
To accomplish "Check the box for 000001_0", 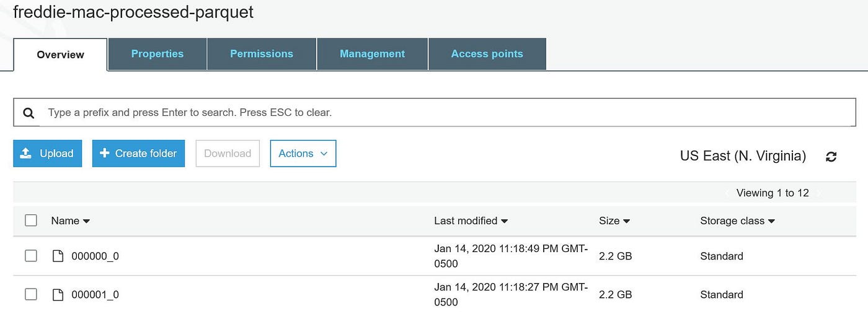I will tap(31, 294).
